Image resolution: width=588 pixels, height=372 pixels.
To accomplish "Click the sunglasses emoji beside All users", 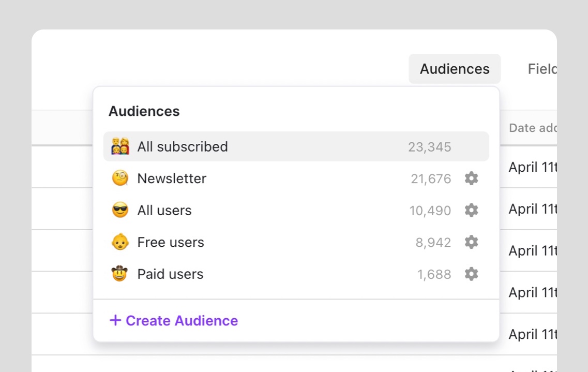I will coord(120,211).
